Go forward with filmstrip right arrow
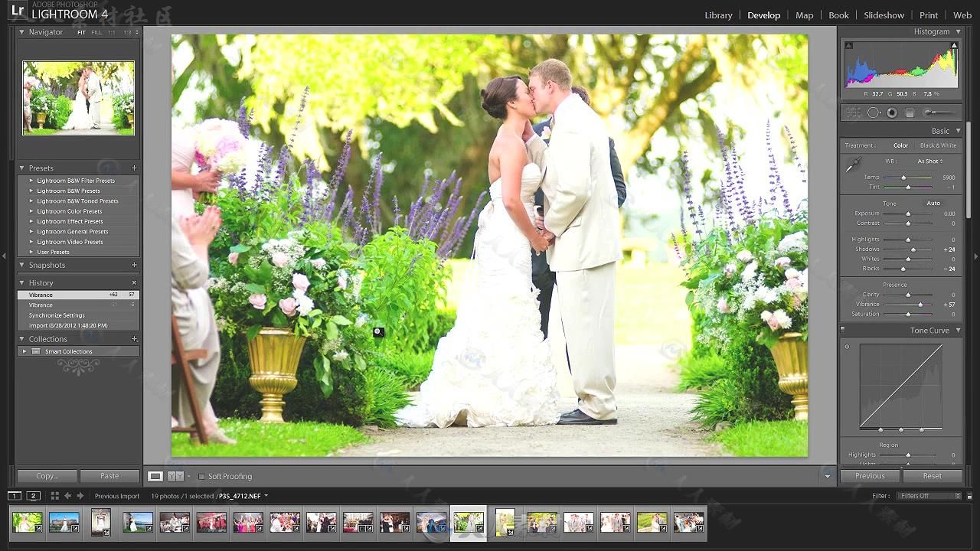Screen dimensions: 980x551 pyautogui.click(x=80, y=496)
